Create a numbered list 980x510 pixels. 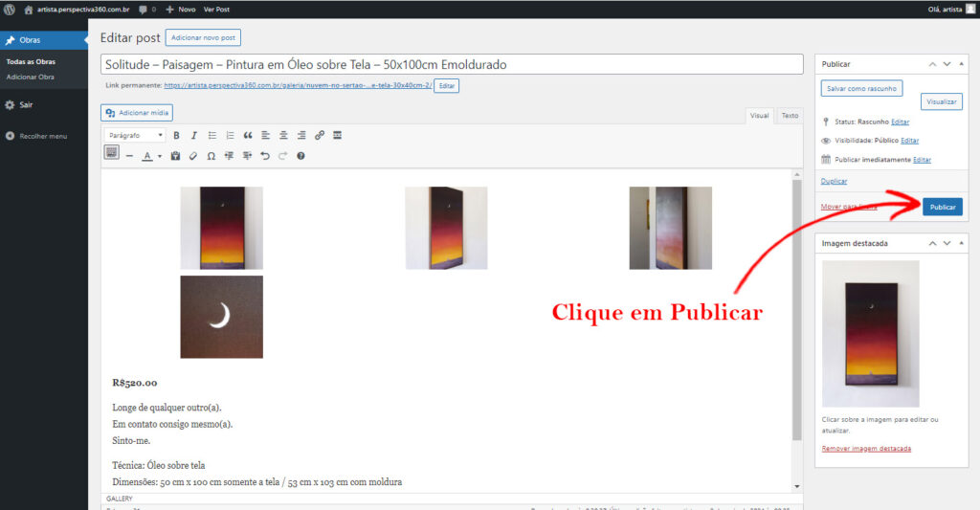pyautogui.click(x=230, y=135)
